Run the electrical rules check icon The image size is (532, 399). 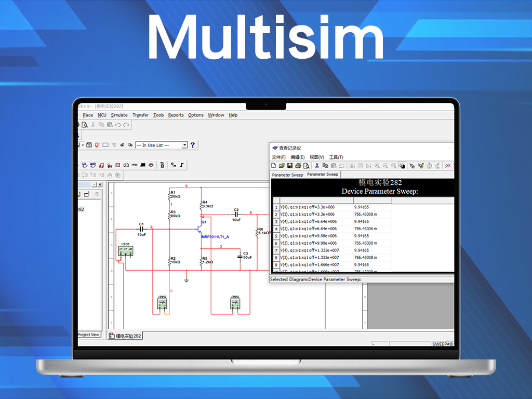click(97, 145)
